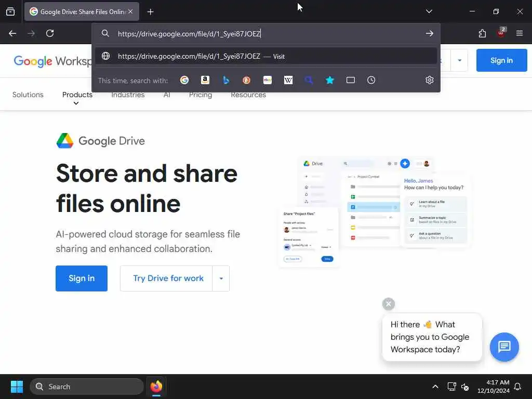
Task: Open the AI menu item
Action: [x=167, y=95]
